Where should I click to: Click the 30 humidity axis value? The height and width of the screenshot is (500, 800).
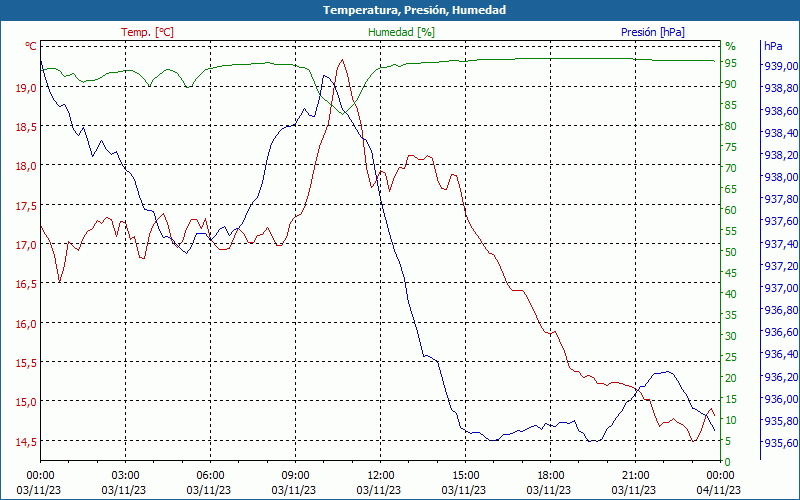pyautogui.click(x=731, y=336)
